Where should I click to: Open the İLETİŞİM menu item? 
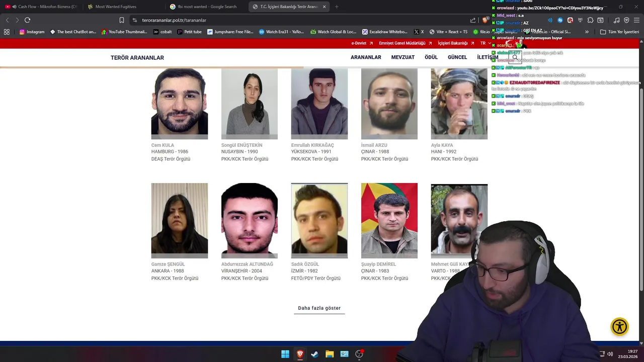click(x=488, y=57)
